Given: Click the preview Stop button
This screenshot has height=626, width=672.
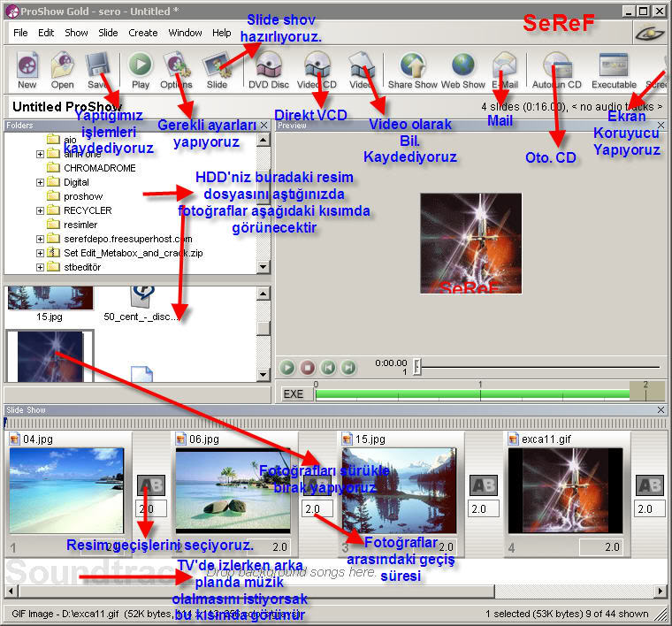Looking at the screenshot, I should pyautogui.click(x=308, y=367).
